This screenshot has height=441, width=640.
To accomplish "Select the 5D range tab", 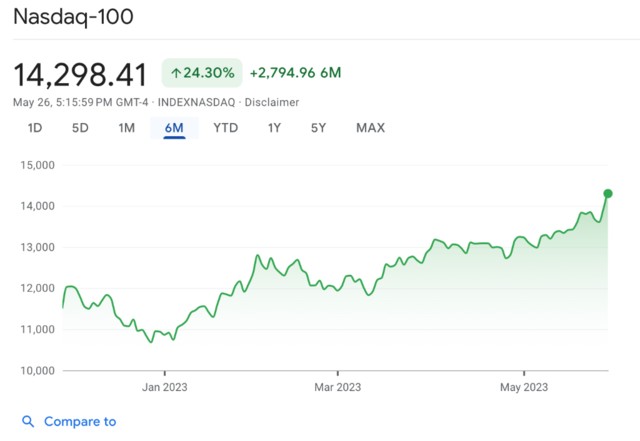I will pyautogui.click(x=80, y=128).
